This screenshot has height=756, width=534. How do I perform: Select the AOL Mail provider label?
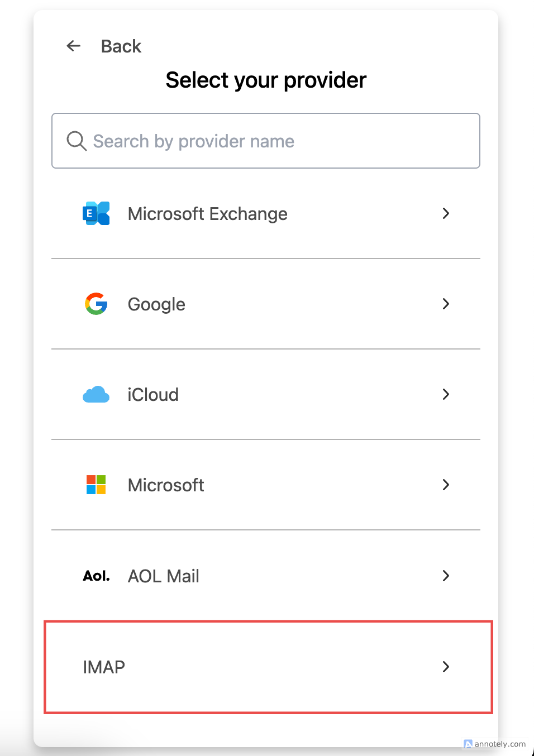coord(163,576)
